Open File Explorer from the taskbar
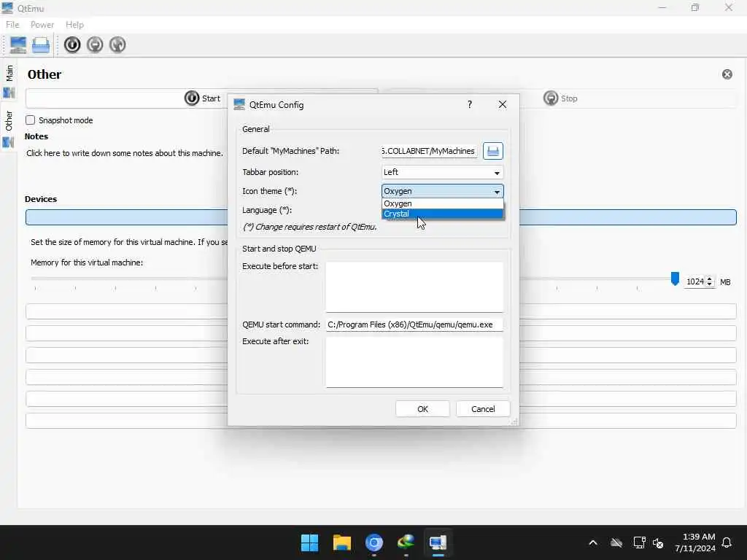747x560 pixels. point(342,542)
